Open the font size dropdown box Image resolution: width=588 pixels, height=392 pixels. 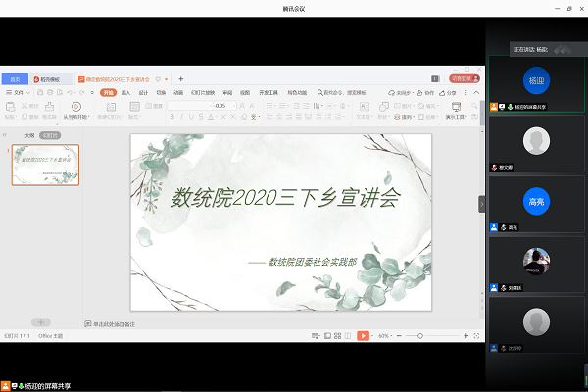pos(221,105)
